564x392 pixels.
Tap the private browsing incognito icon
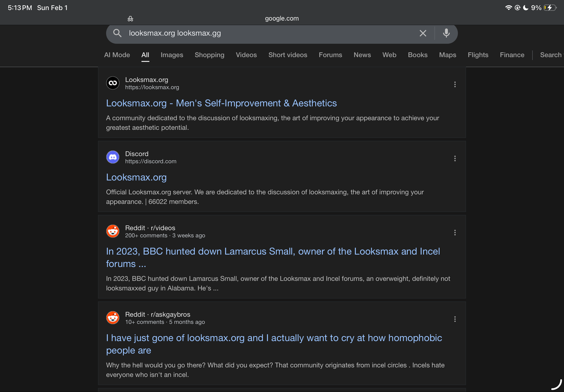point(130,19)
